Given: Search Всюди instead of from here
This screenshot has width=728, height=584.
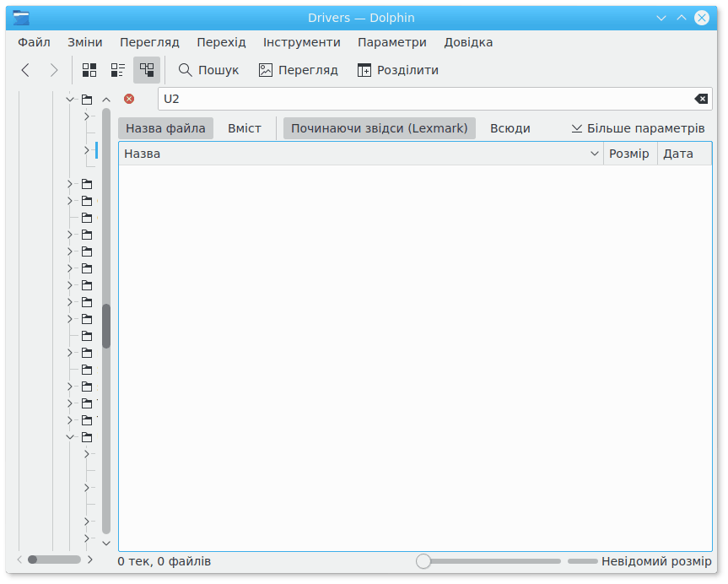Looking at the screenshot, I should point(510,128).
